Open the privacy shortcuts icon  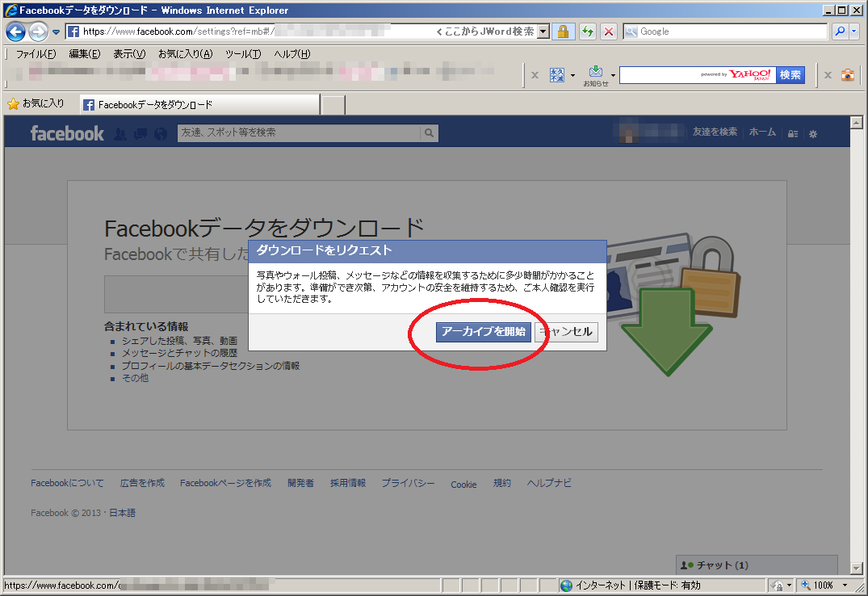point(793,133)
